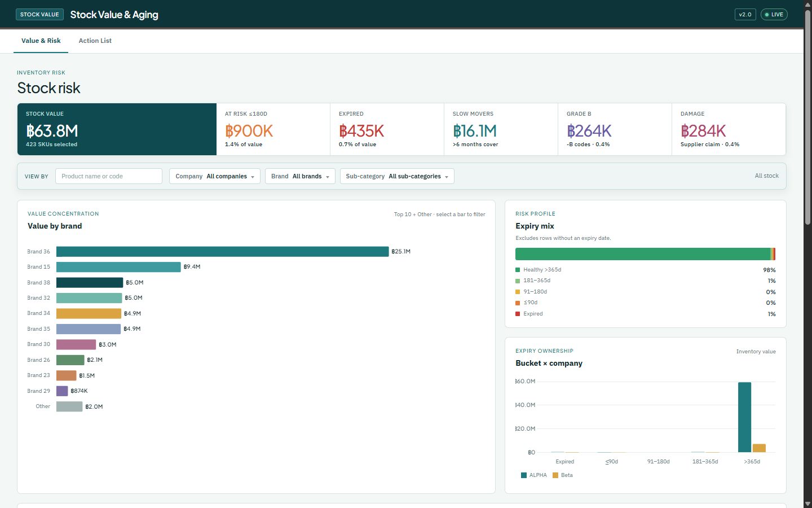This screenshot has height=508, width=812.
Task: Select the Brand 34 bar
Action: click(x=89, y=313)
